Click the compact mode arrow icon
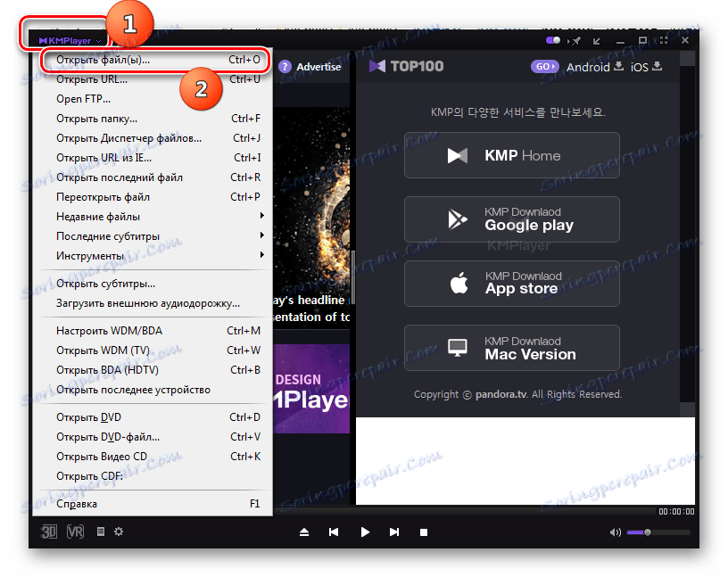Viewport: 728px width, 577px height. tap(597, 41)
